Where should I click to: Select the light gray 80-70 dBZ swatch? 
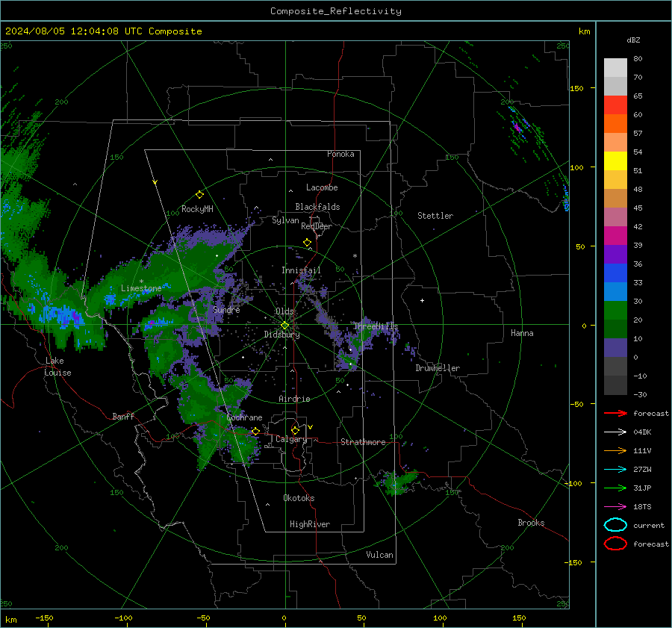tap(615, 68)
